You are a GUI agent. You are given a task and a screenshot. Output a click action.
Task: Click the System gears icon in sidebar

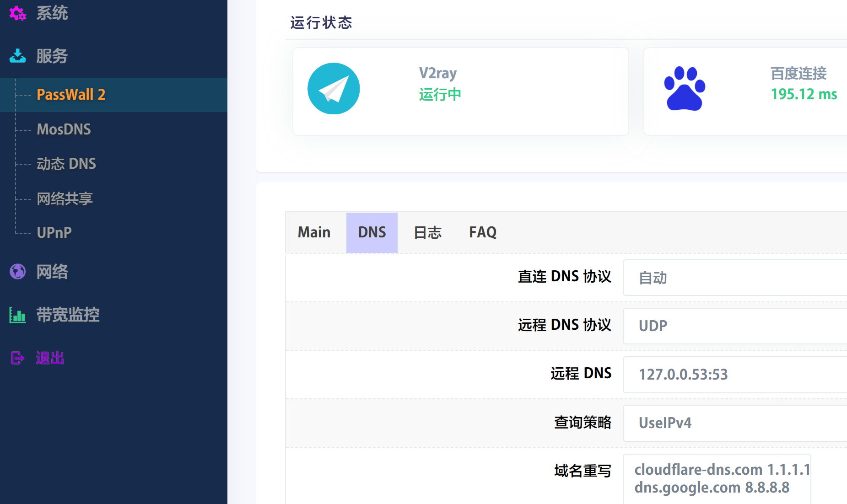point(18,13)
